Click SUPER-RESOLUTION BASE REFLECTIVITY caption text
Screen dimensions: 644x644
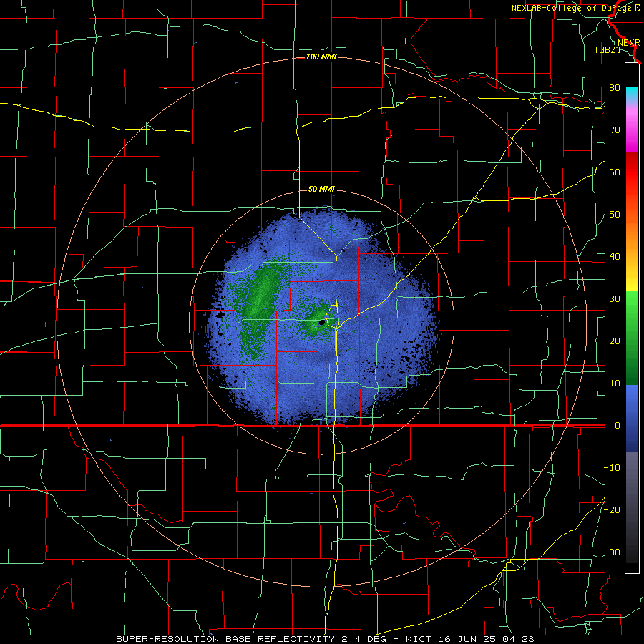(x=225, y=639)
